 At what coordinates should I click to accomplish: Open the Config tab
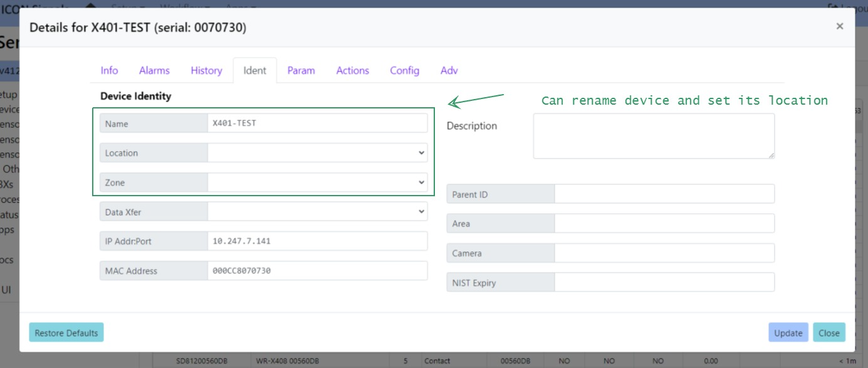click(x=404, y=70)
